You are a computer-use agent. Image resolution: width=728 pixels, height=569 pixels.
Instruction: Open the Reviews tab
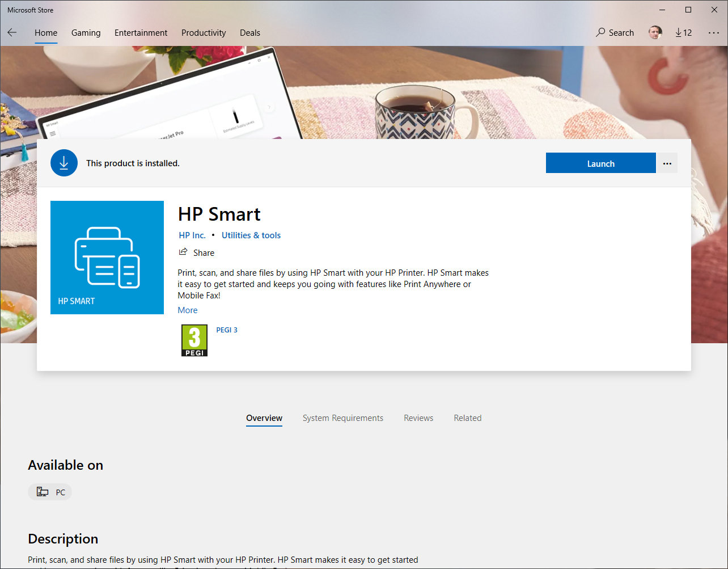[x=418, y=418]
